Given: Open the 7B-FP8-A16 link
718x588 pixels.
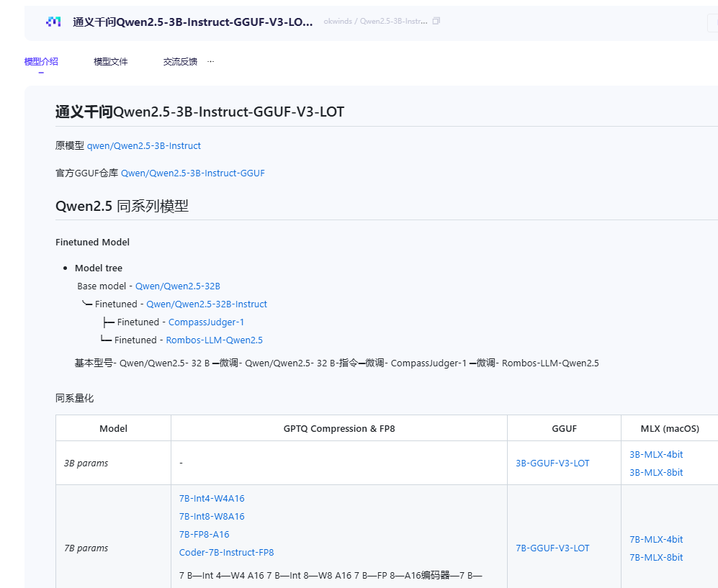Looking at the screenshot, I should pyautogui.click(x=204, y=535).
